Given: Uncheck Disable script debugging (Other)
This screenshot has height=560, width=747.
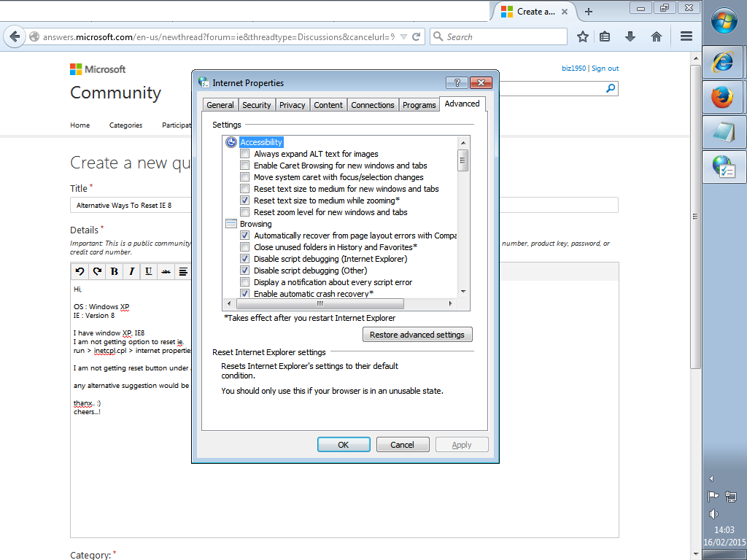Looking at the screenshot, I should click(x=244, y=270).
